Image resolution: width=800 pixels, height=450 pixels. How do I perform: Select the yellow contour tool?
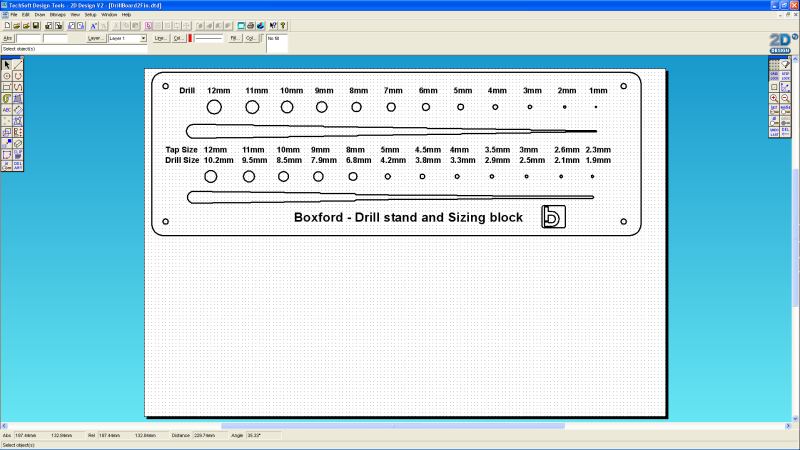[x=7, y=98]
